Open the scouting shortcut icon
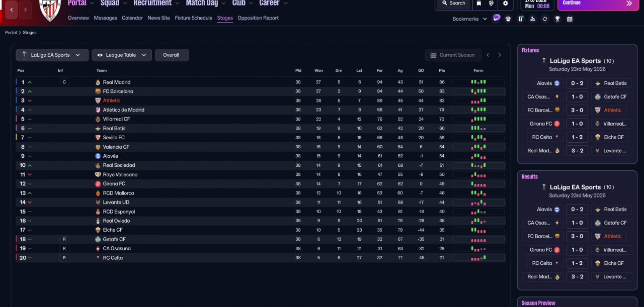 (x=533, y=19)
